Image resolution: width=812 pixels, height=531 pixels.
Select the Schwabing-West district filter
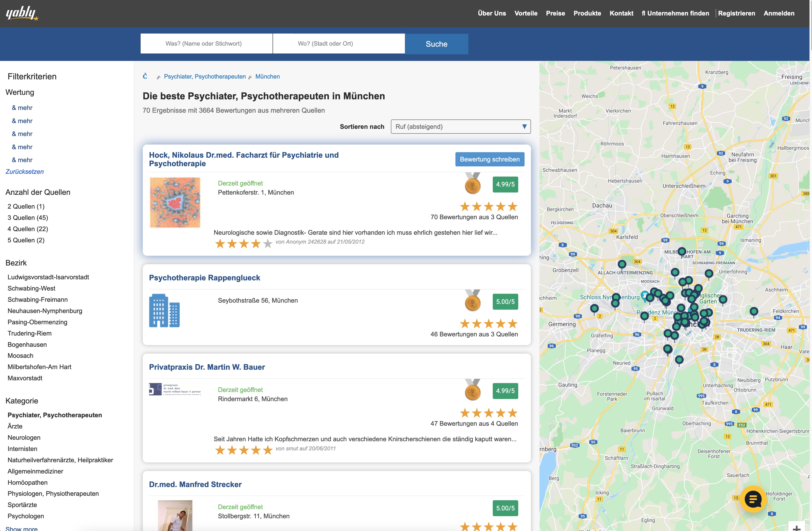click(31, 288)
